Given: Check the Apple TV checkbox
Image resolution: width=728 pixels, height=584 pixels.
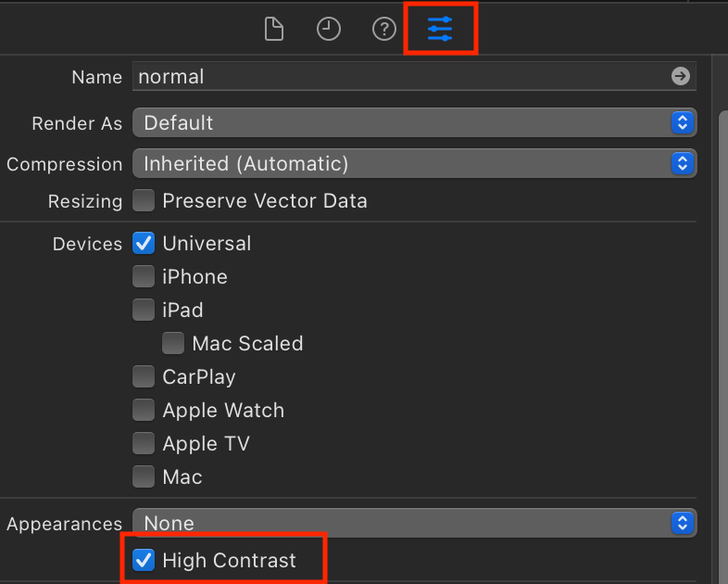Looking at the screenshot, I should (x=144, y=443).
